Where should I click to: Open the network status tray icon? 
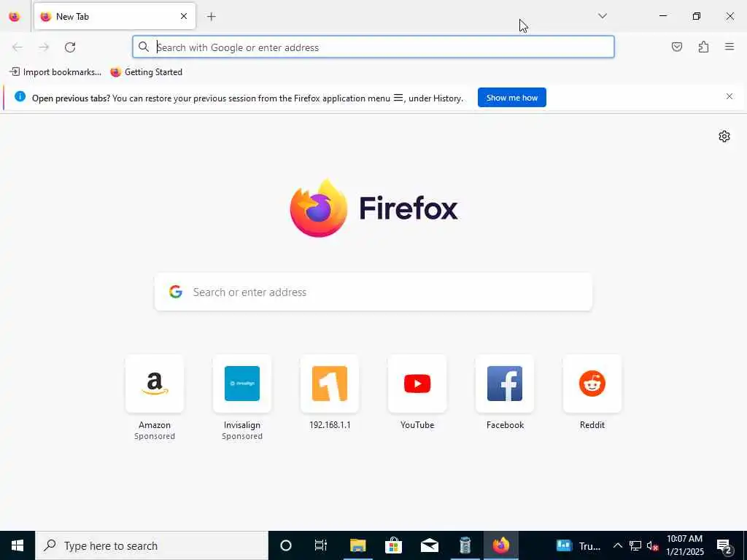(635, 545)
